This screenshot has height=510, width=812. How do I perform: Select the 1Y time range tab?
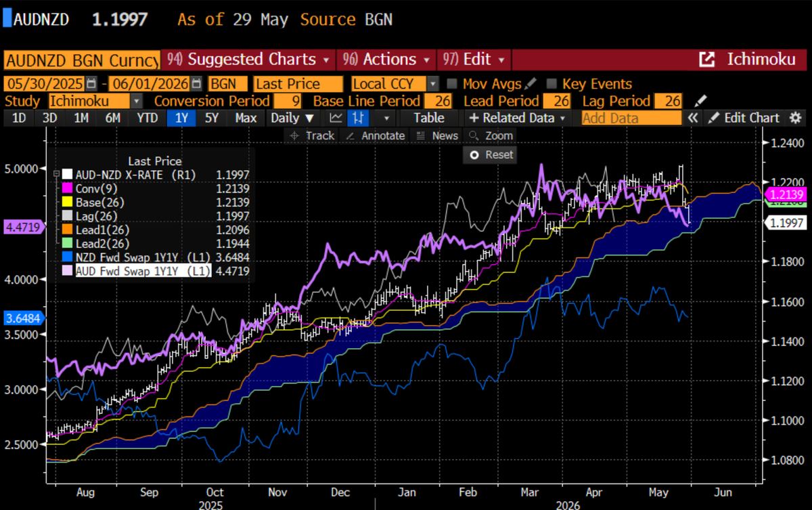pos(181,118)
